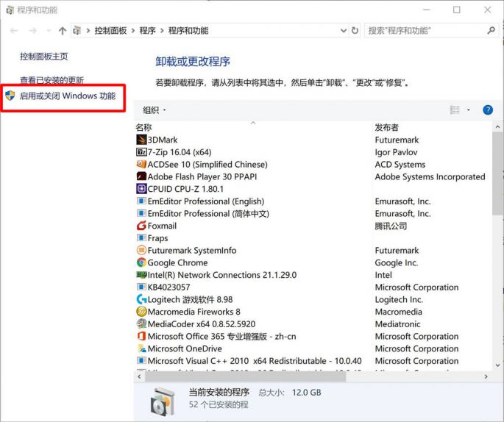Click the Futuremark SystemInfo icon

pyautogui.click(x=141, y=250)
